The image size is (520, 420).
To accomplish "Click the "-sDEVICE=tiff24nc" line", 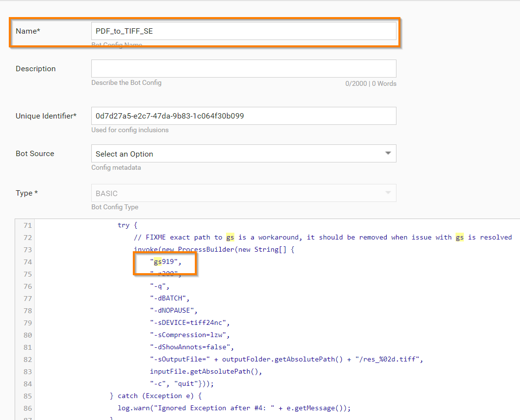I will point(190,323).
